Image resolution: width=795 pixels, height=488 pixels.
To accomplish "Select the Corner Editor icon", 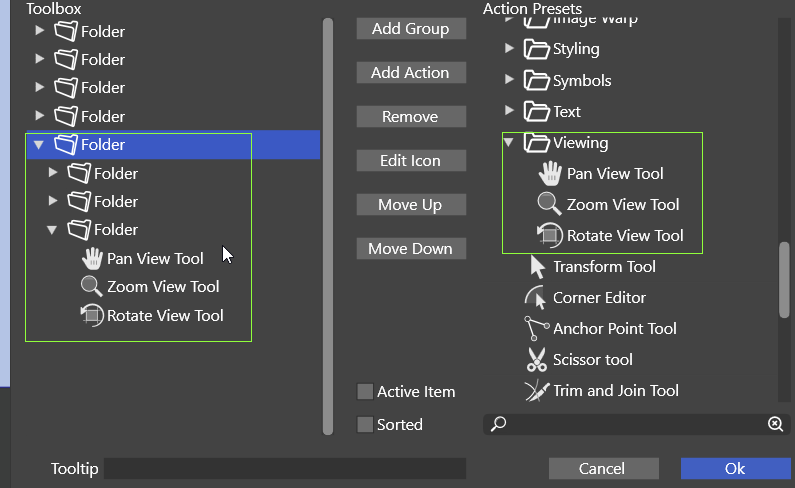I will point(536,298).
